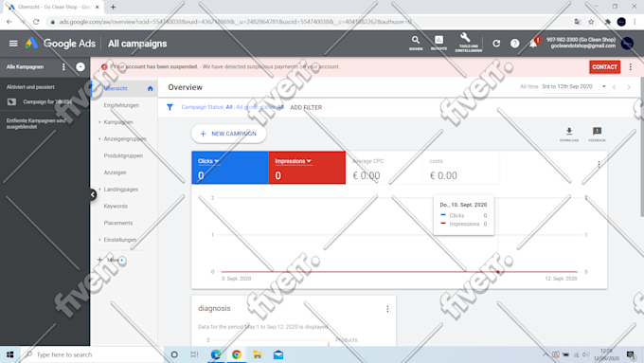The width and height of the screenshot is (644, 363).
Task: Click the Google Ads logo
Action: tap(61, 44)
